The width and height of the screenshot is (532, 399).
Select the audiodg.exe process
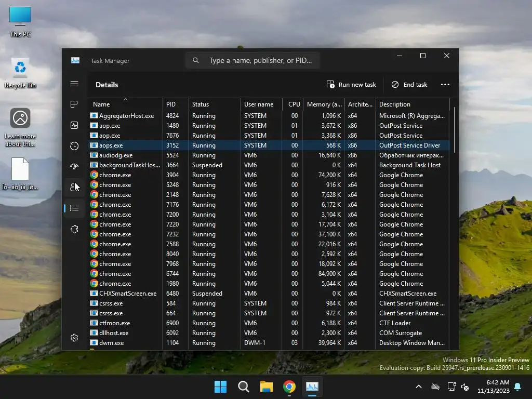click(x=270, y=155)
